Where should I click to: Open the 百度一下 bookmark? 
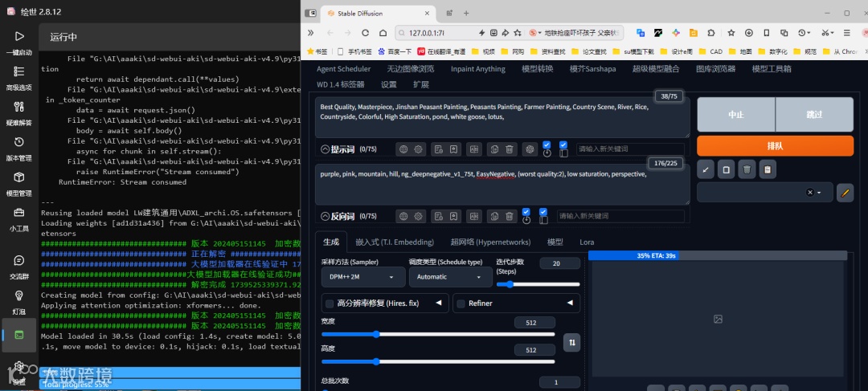pyautogui.click(x=394, y=51)
